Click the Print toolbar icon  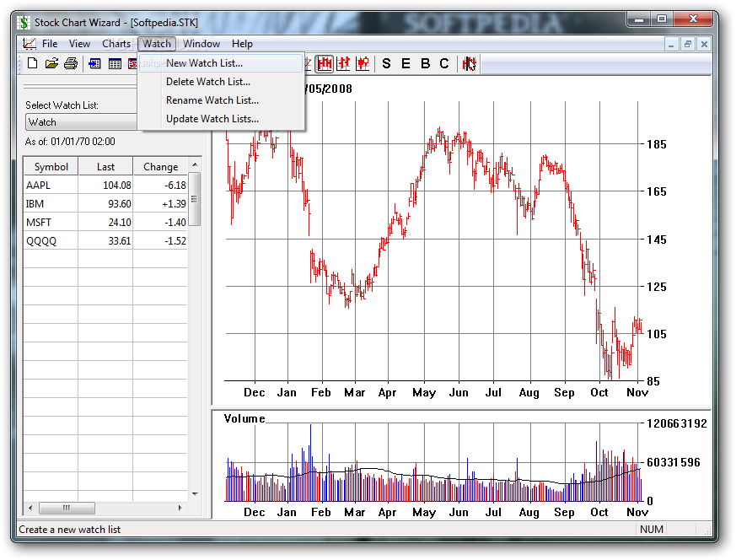coord(71,63)
